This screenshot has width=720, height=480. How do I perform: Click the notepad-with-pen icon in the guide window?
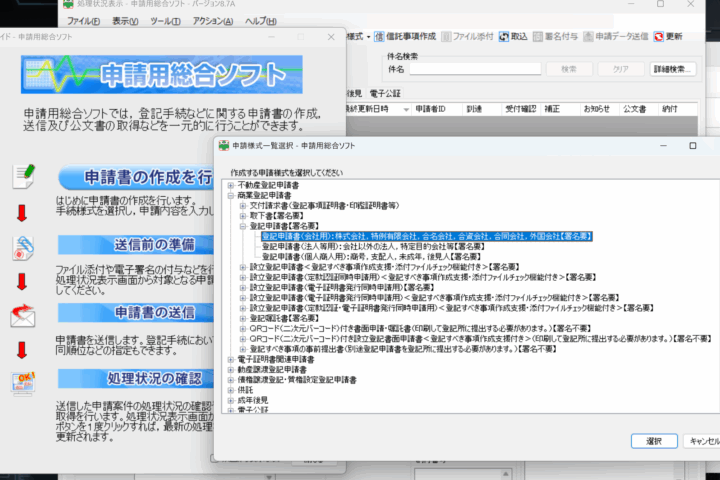click(23, 177)
